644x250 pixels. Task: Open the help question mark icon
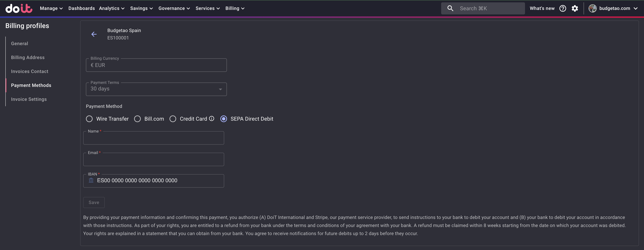click(x=562, y=8)
